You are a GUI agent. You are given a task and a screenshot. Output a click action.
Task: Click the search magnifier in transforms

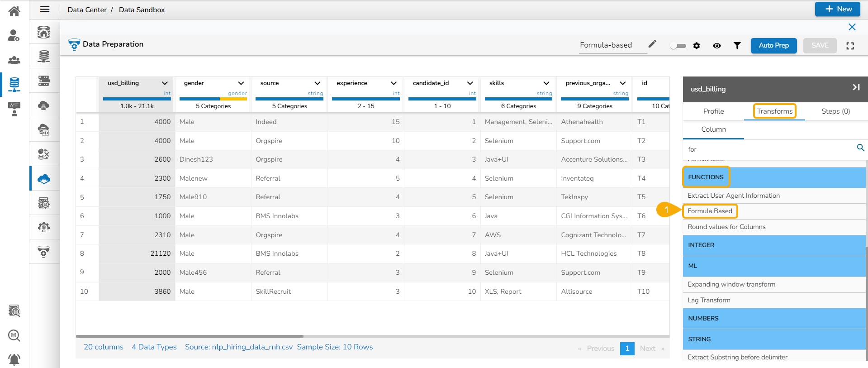pos(860,148)
